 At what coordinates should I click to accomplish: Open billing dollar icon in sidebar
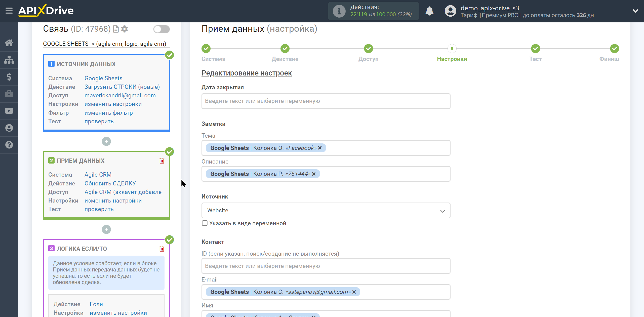tap(9, 77)
